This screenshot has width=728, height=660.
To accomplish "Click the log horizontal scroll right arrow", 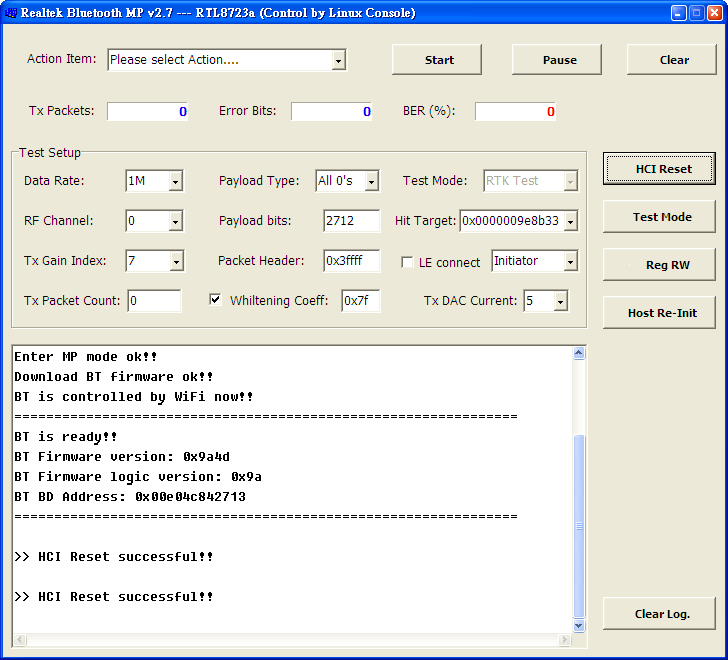I will click(564, 640).
